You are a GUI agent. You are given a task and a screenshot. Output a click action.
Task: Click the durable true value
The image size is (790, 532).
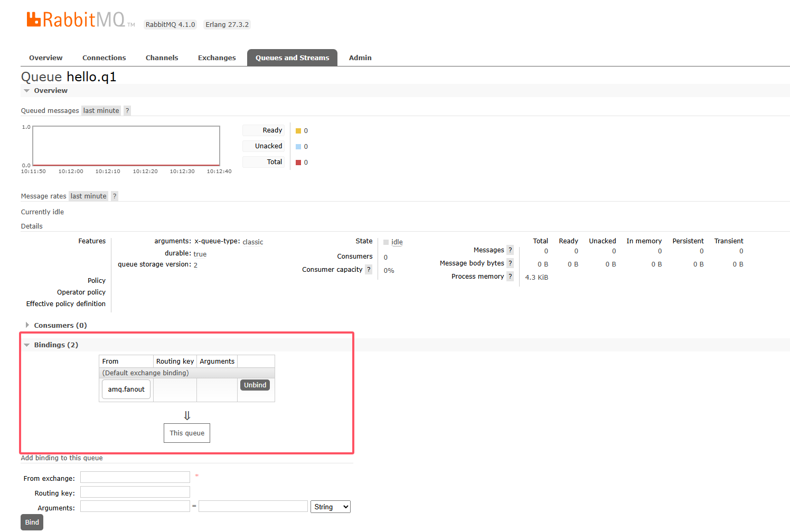[200, 254]
